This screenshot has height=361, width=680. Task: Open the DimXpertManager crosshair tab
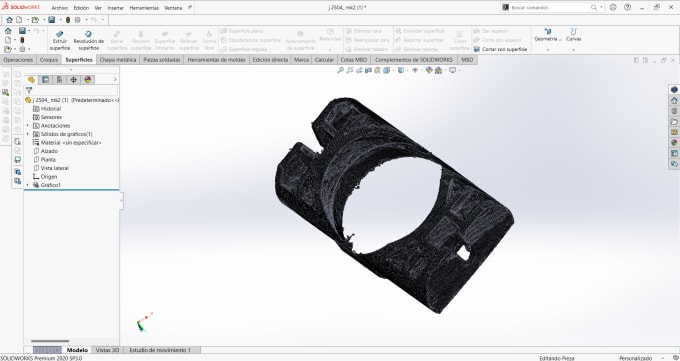(x=73, y=79)
